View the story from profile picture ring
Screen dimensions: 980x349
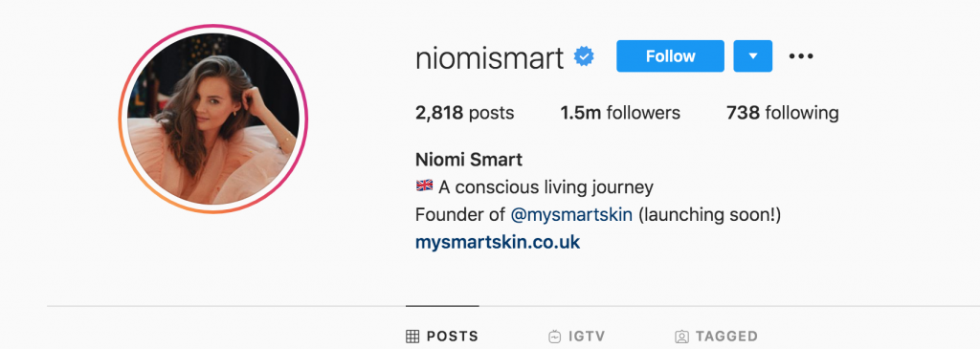[x=213, y=119]
